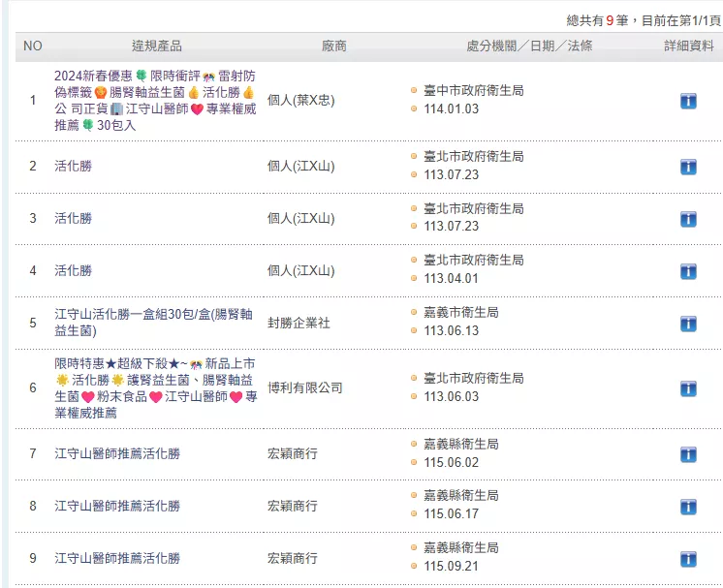Click 嘉義市衛生局 agency text
This screenshot has width=723, height=588.
click(x=461, y=313)
